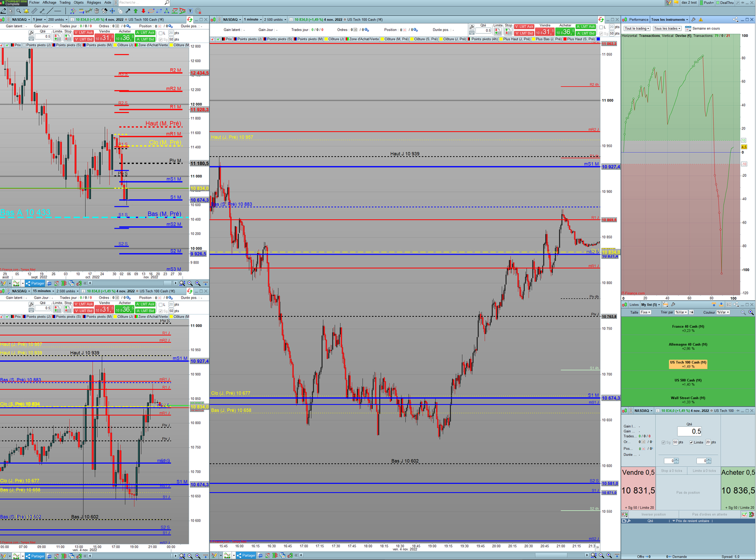The width and height of the screenshot is (756, 560).
Task: Open the '15 minutes' timeframe dropdown
Action: pos(43,291)
